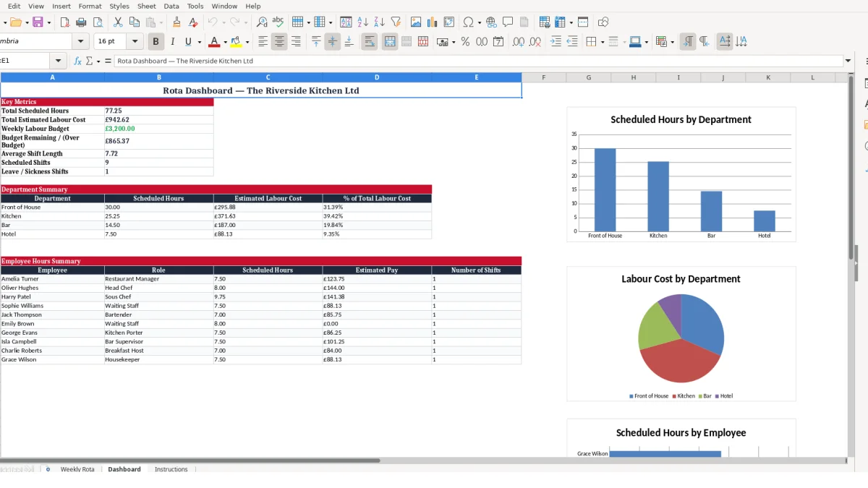Click the Copy icon
This screenshot has width=868, height=488.
click(134, 22)
